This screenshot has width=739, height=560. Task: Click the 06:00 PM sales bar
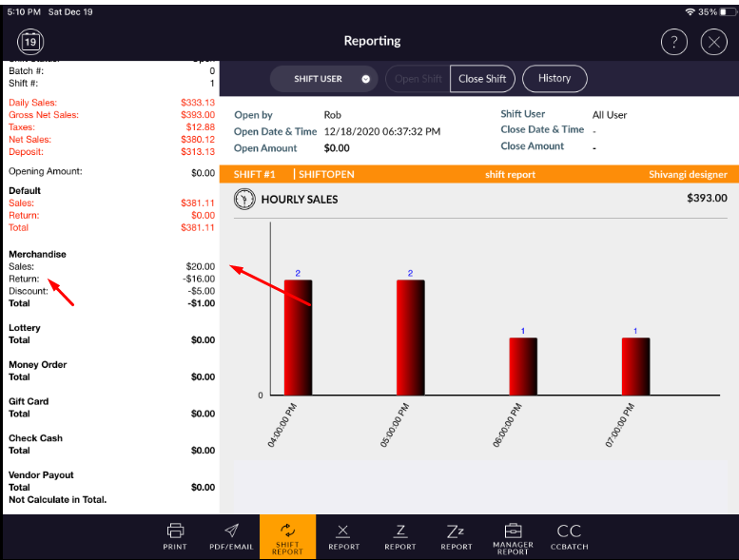[x=522, y=366]
